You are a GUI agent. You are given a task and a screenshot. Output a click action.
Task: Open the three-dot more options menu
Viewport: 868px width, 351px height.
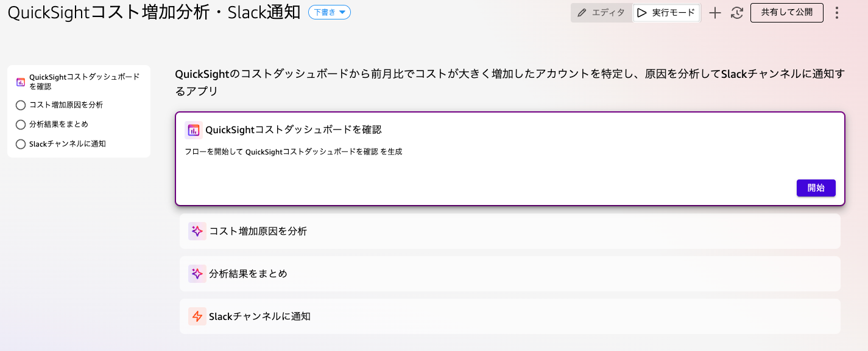pyautogui.click(x=837, y=13)
